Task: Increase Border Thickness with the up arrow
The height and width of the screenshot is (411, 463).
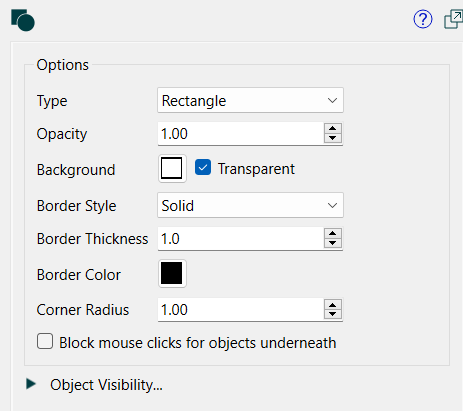Action: pos(333,233)
